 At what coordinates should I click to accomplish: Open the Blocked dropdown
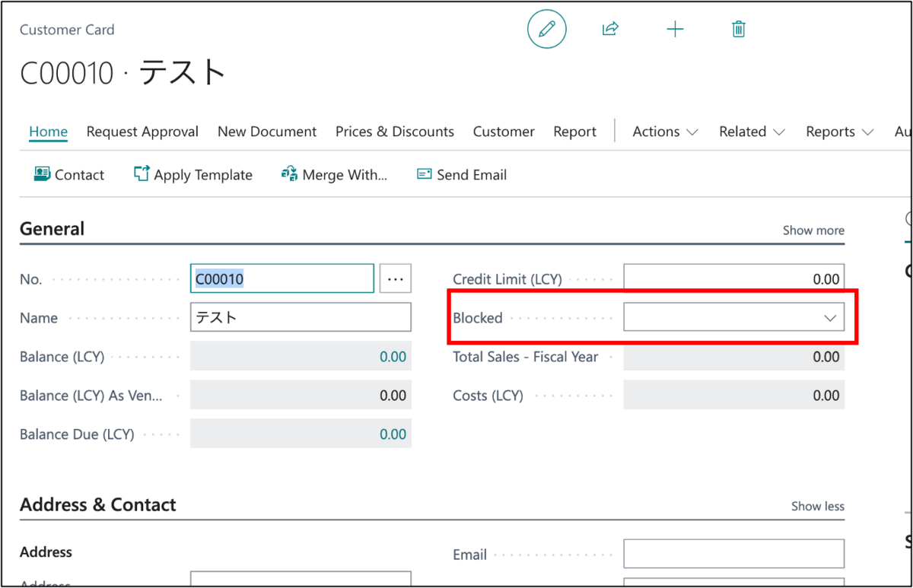coord(829,316)
